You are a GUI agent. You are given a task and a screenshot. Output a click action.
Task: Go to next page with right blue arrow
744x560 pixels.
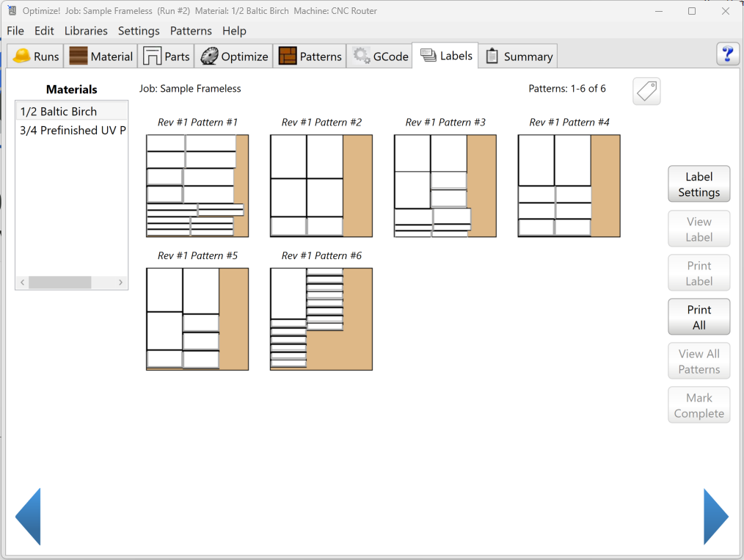(715, 517)
